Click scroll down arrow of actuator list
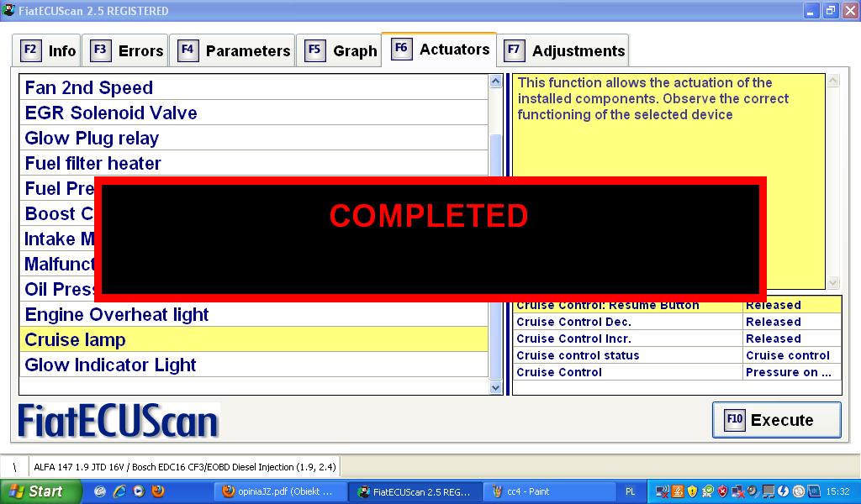 (495, 388)
